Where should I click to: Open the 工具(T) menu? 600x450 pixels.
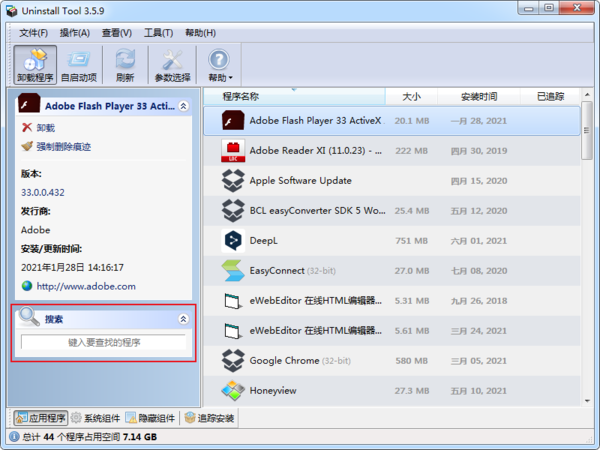[158, 33]
